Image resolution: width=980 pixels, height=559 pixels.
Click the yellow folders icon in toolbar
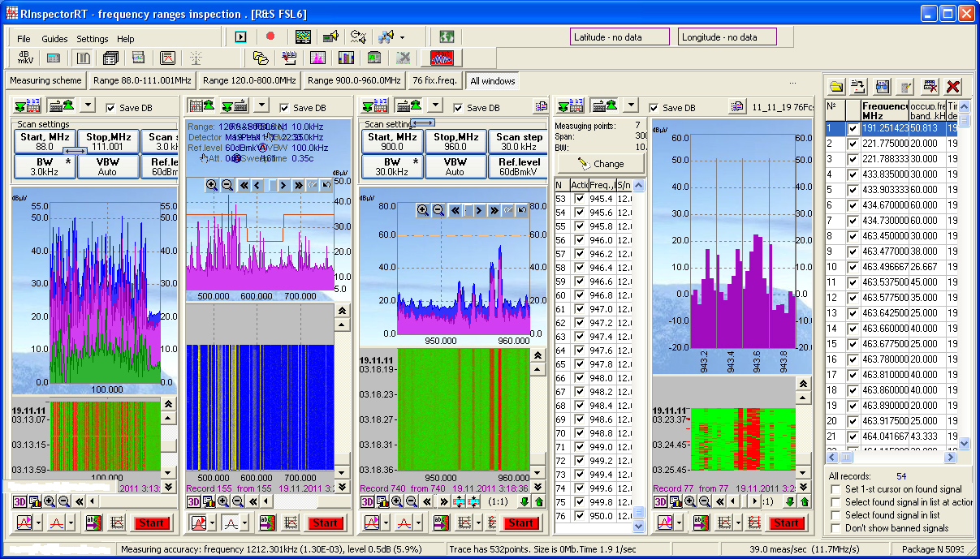(x=261, y=58)
